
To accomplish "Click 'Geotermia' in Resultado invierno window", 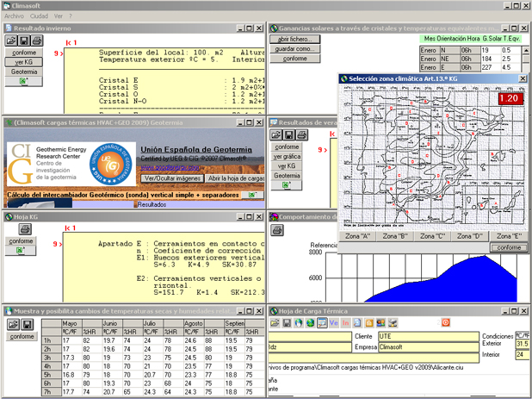I will click(23, 72).
